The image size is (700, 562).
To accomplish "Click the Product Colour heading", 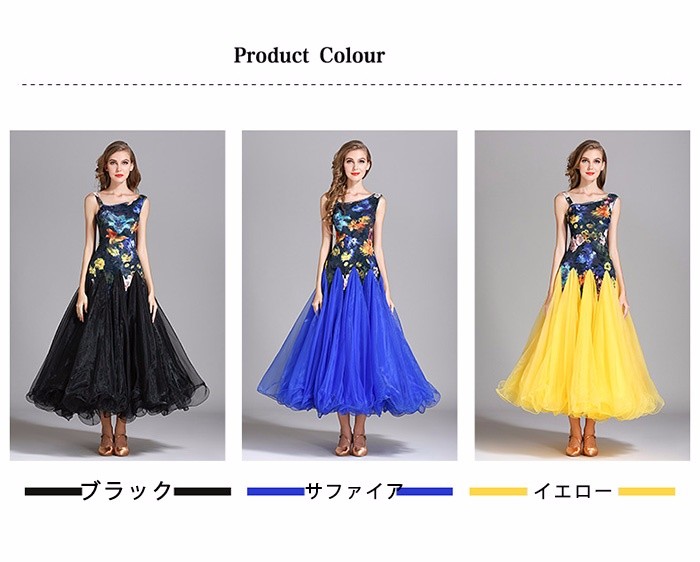I will [x=309, y=55].
